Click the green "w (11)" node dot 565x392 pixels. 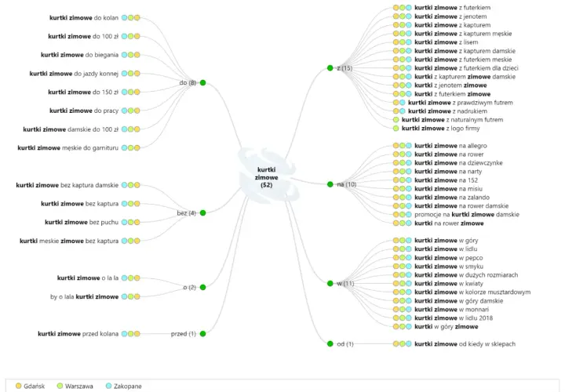point(330,283)
